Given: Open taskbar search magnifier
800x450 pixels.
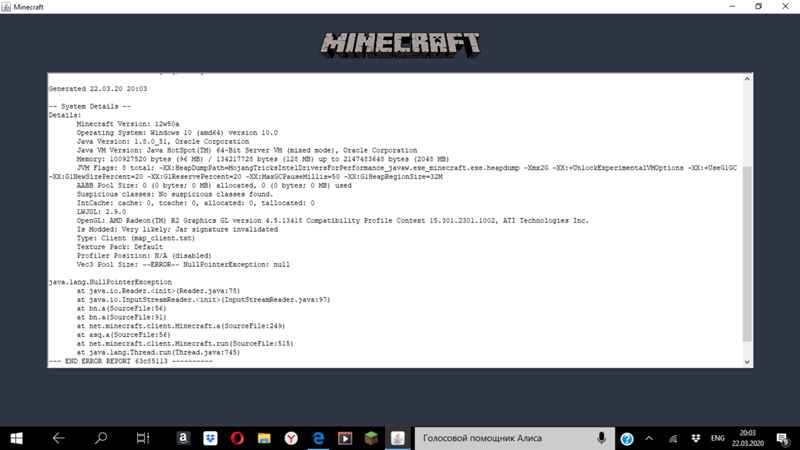Looking at the screenshot, I should tap(101, 438).
